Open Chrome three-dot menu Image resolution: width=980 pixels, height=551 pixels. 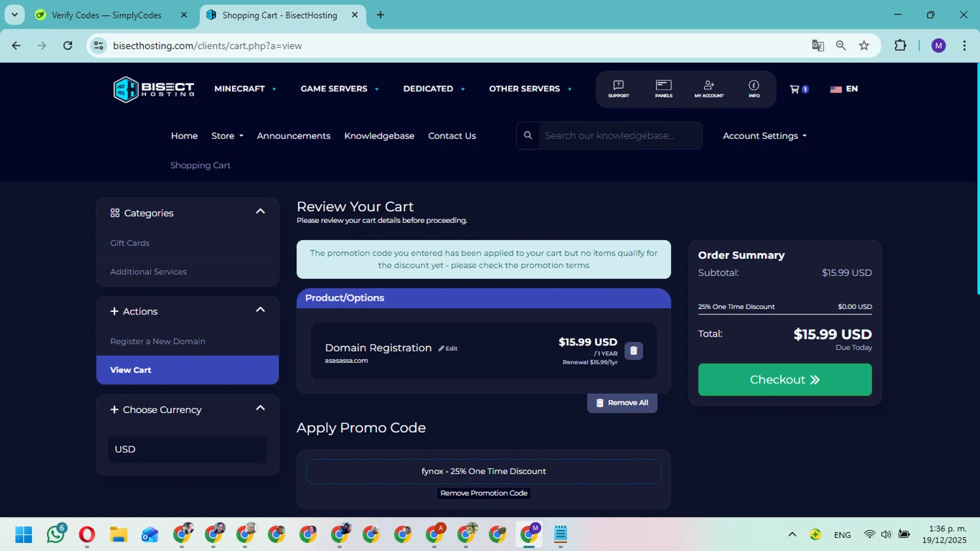(x=964, y=46)
